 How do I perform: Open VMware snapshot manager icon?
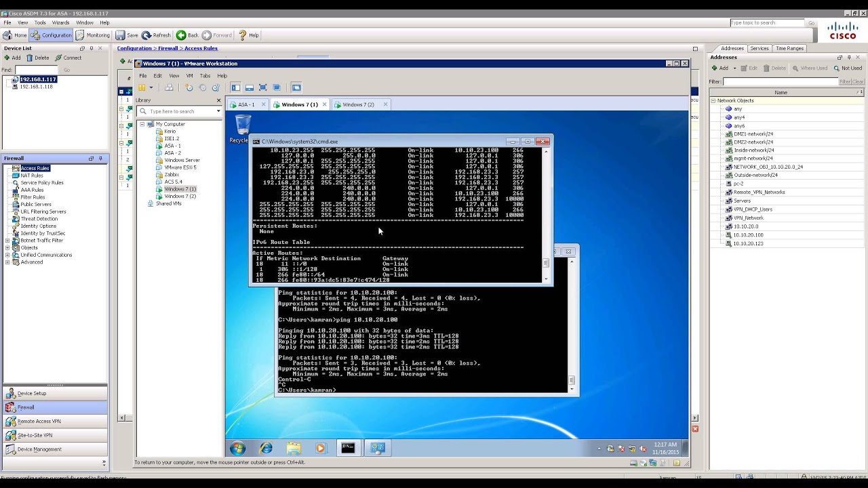216,87
